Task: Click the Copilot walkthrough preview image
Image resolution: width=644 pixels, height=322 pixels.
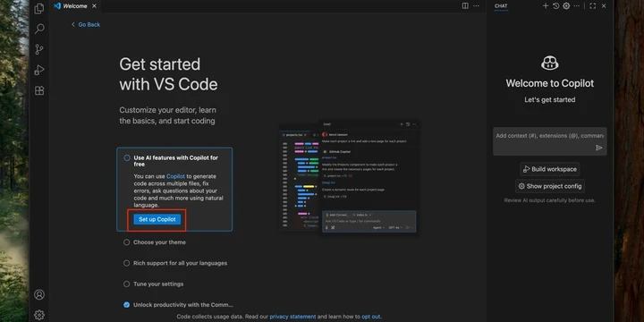Action: click(350, 177)
